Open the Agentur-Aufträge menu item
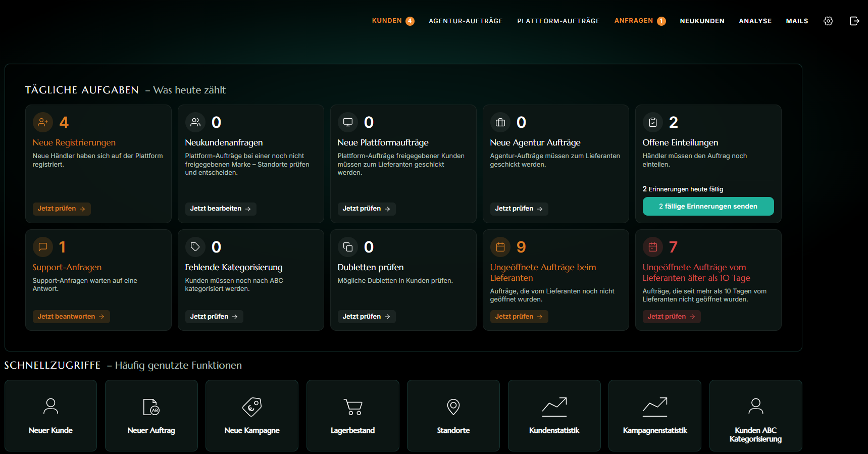This screenshot has width=868, height=454. click(x=466, y=21)
